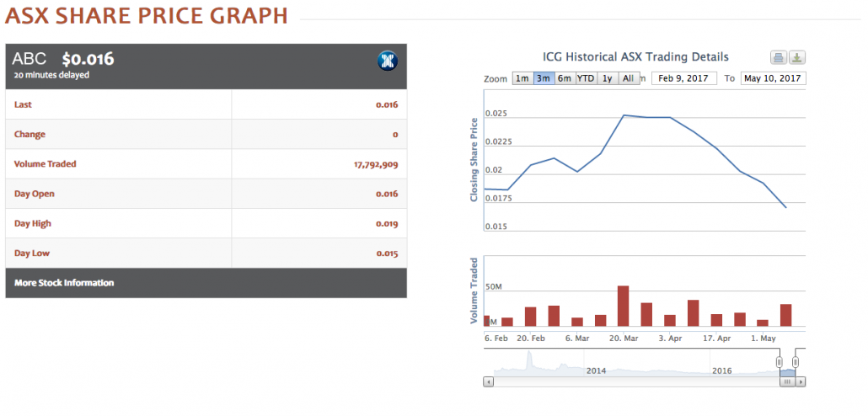Click the Last row label

pos(24,104)
